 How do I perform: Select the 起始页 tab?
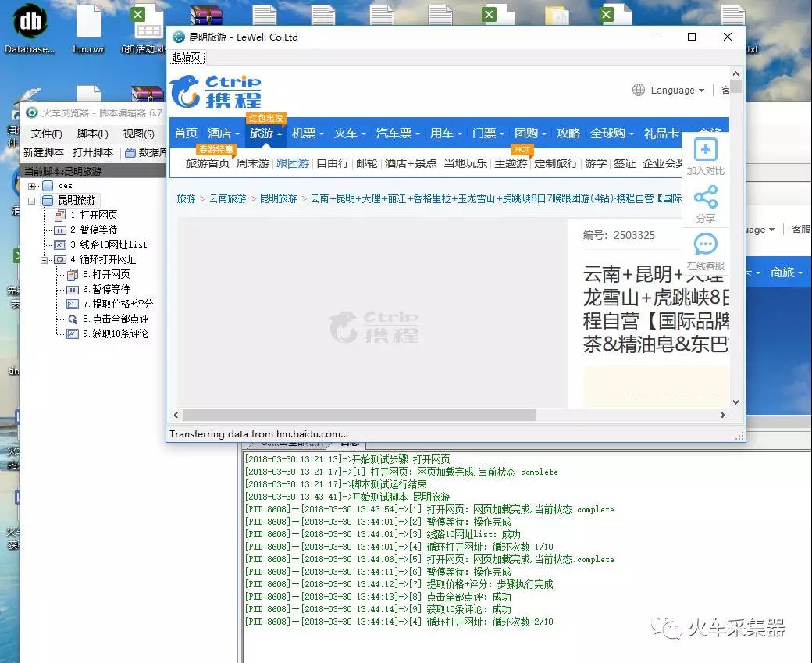(187, 57)
